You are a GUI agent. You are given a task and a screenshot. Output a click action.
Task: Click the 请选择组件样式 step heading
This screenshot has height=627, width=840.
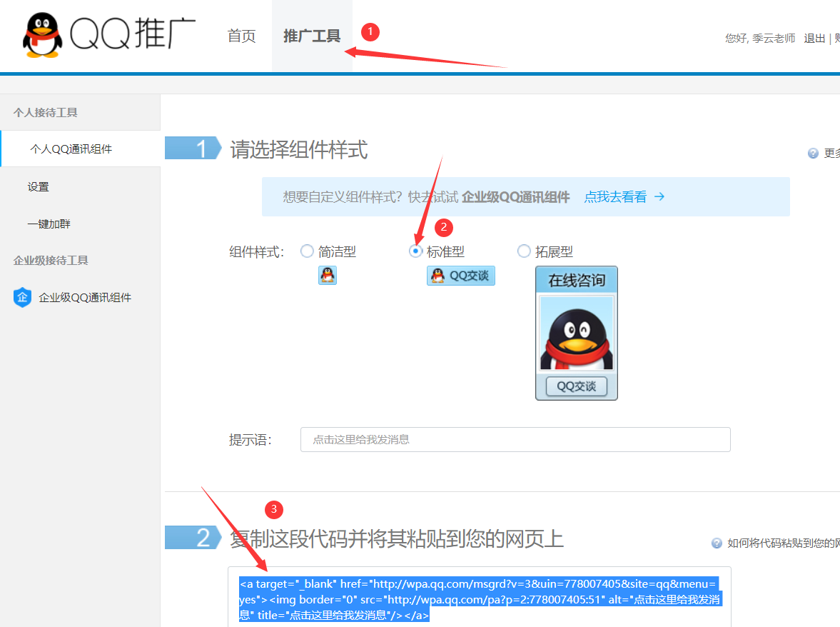[x=299, y=149]
